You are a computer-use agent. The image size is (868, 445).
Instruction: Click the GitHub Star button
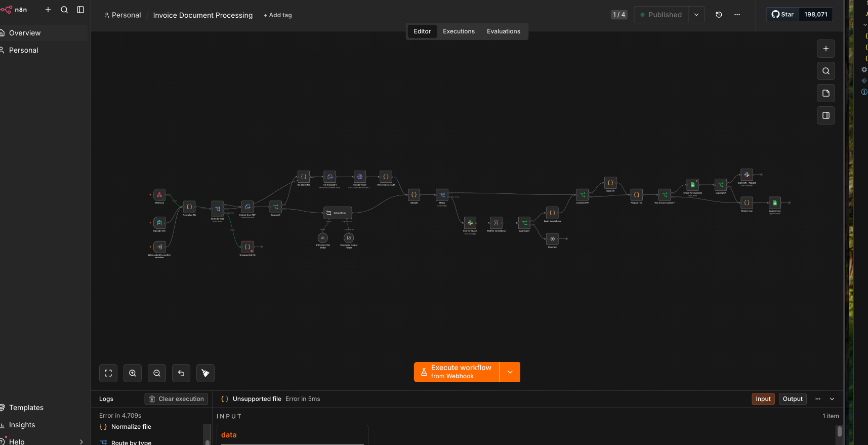782,14
